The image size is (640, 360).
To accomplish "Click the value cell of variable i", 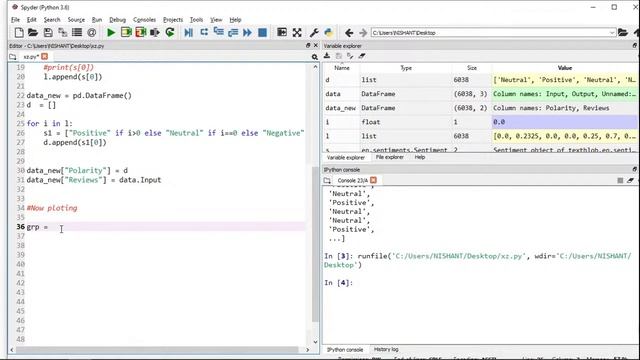I will click(x=564, y=122).
